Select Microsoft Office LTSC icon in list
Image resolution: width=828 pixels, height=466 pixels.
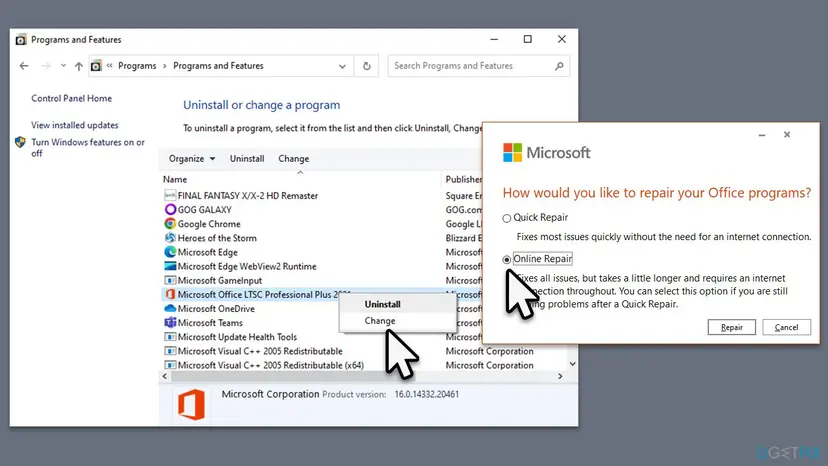pos(170,294)
